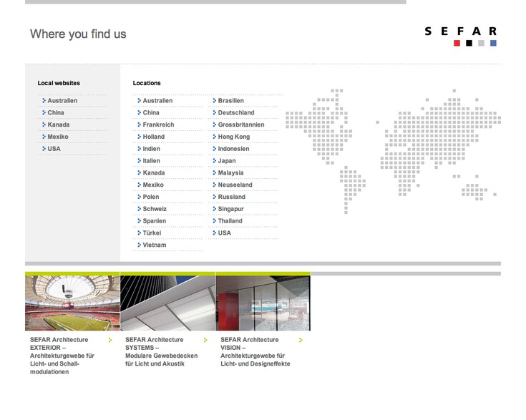Open Australien local website link
Screen dimensions: 526x420
(x=62, y=101)
